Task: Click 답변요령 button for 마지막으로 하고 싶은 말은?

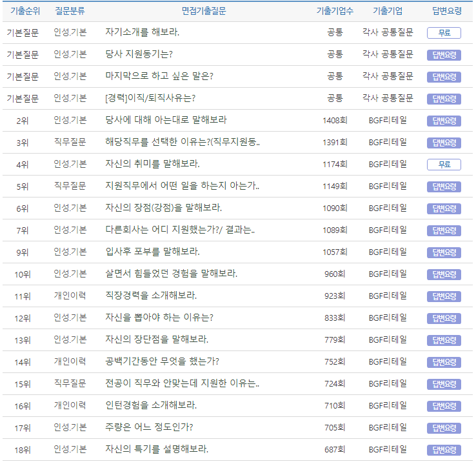Action: 444,77
